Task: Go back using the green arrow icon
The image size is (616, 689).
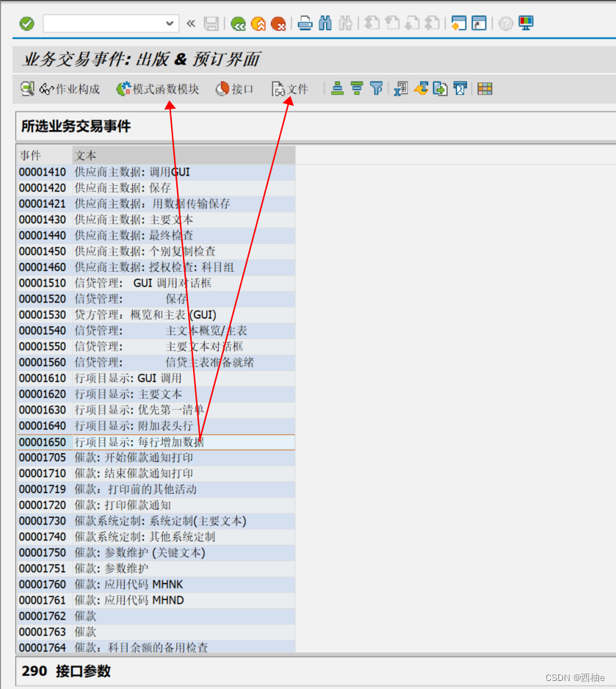Action: 238,23
